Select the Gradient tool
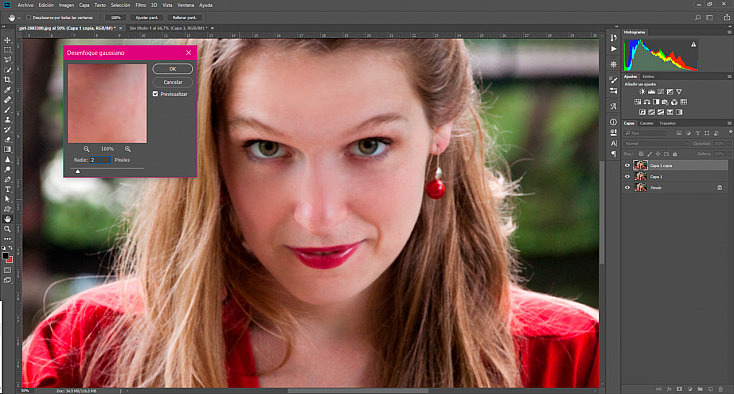 click(x=7, y=150)
